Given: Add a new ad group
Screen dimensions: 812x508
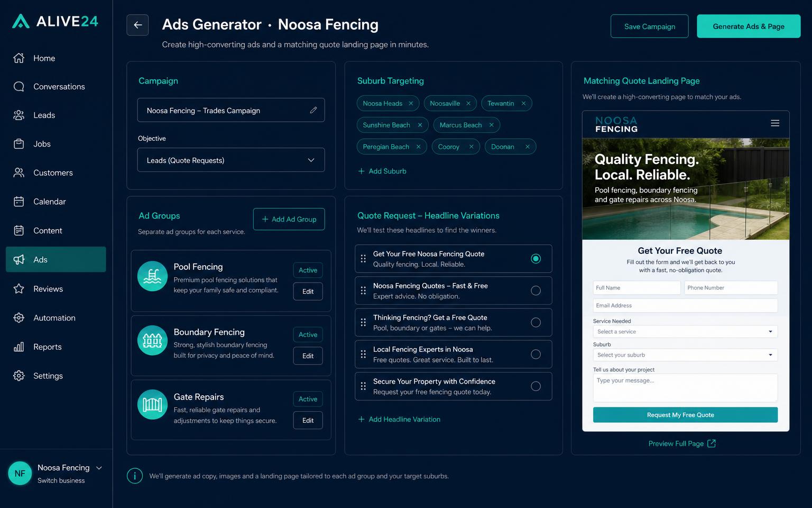Looking at the screenshot, I should [289, 219].
